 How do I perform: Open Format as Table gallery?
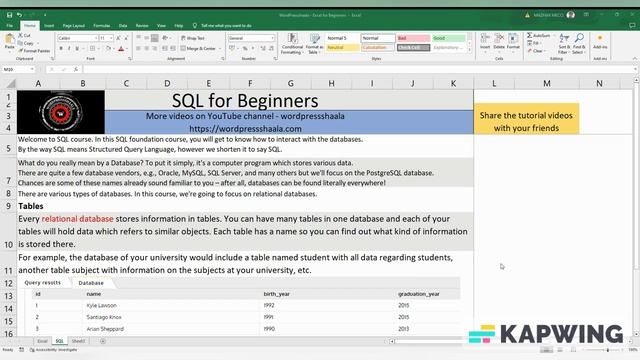[x=314, y=44]
